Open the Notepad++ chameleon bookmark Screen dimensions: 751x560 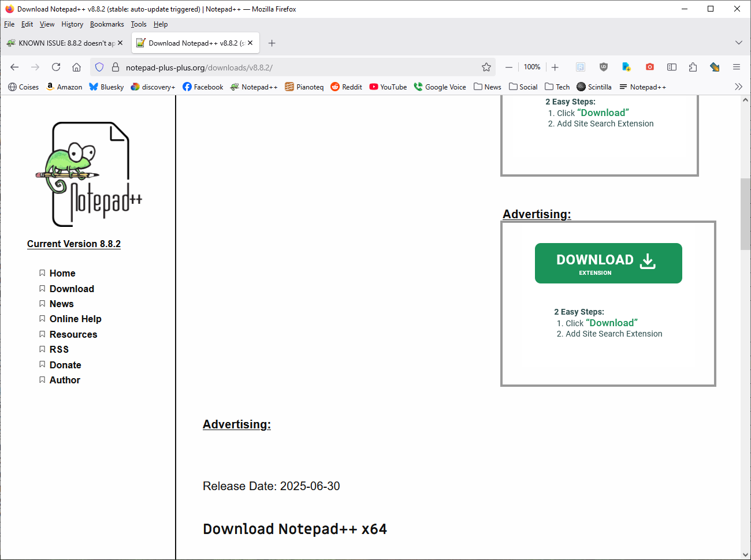[x=254, y=87]
